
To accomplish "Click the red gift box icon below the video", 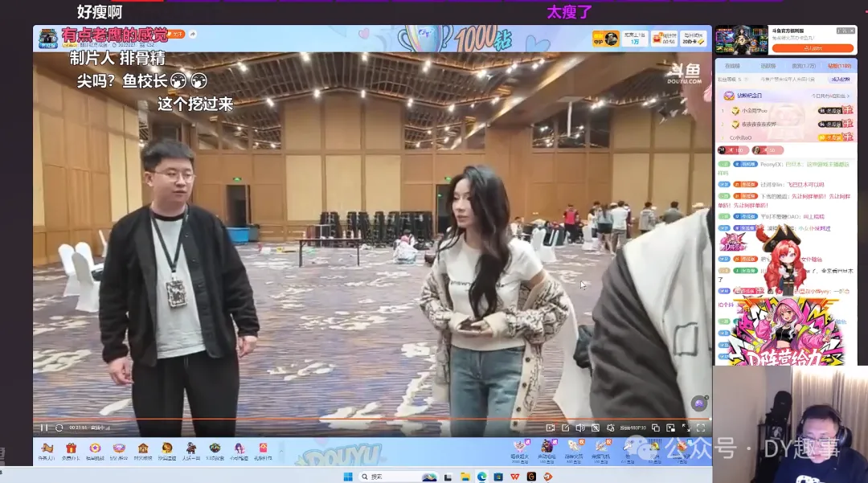I will pos(71,450).
